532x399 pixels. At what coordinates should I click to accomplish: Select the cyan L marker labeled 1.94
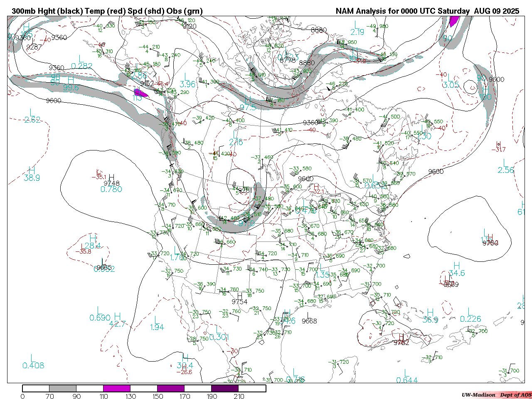pyautogui.click(x=156, y=320)
